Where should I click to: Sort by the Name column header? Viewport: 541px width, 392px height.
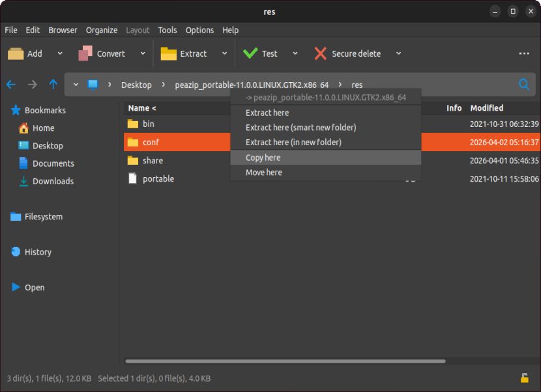(x=142, y=108)
